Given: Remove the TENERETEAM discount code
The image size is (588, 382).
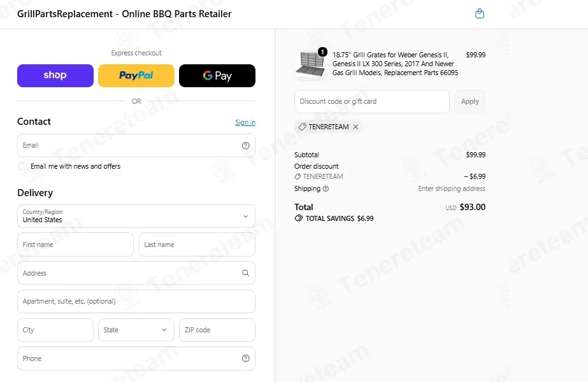Looking at the screenshot, I should [355, 127].
